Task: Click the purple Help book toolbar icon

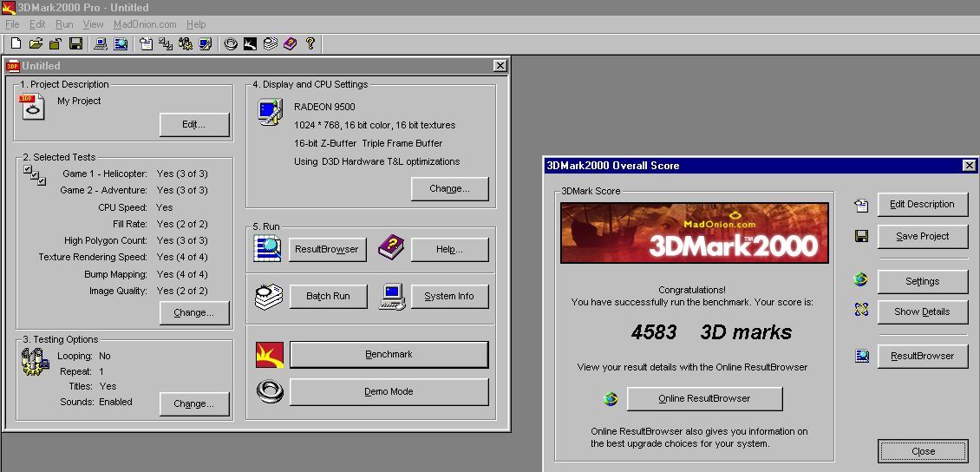Action: [x=290, y=43]
